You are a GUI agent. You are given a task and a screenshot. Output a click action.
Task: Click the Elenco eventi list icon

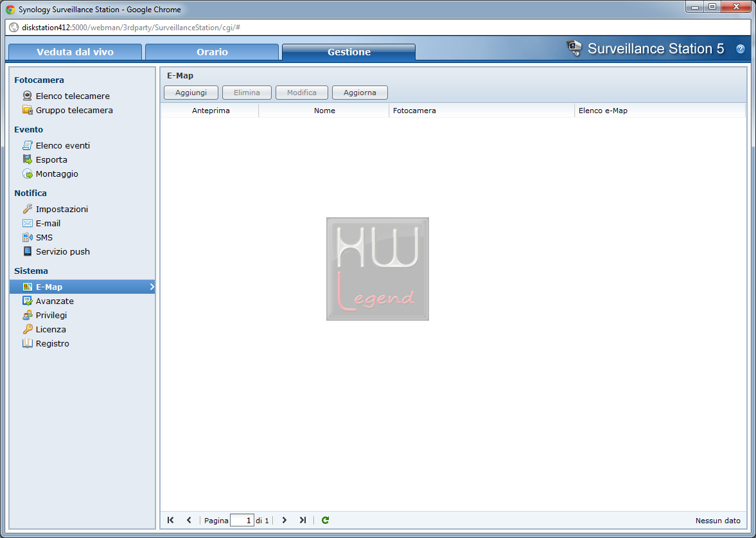click(28, 145)
